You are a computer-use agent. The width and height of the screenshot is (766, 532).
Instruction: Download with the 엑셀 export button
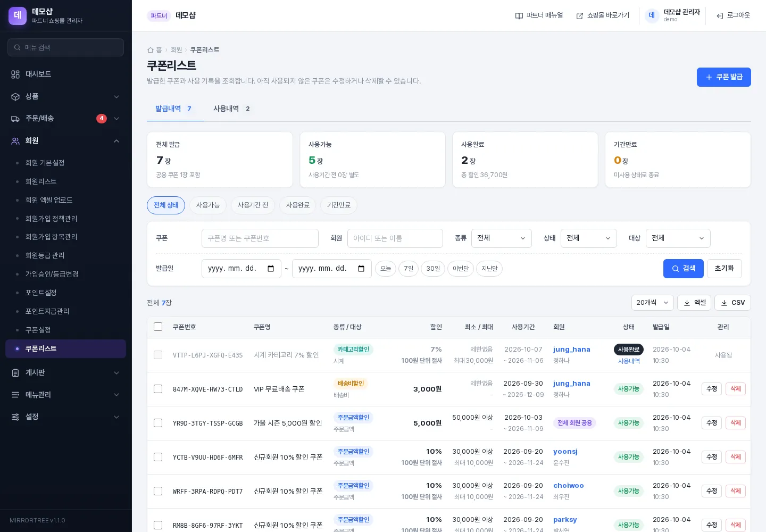click(x=694, y=303)
